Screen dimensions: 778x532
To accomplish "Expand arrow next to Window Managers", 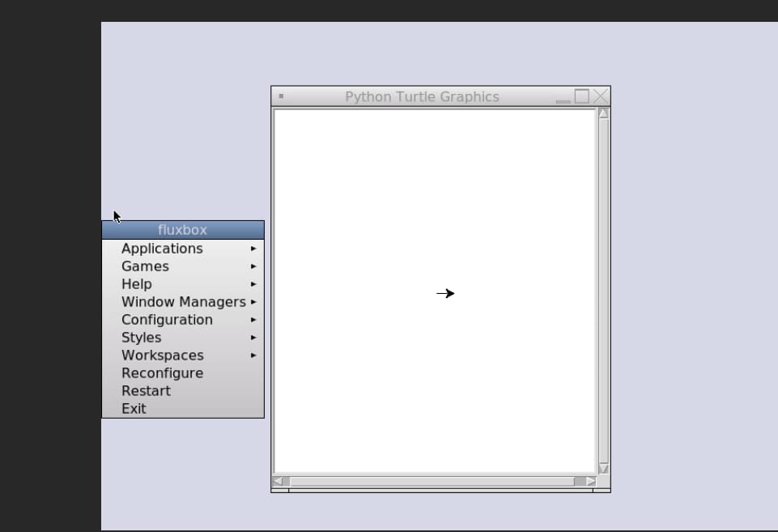I will coord(253,302).
